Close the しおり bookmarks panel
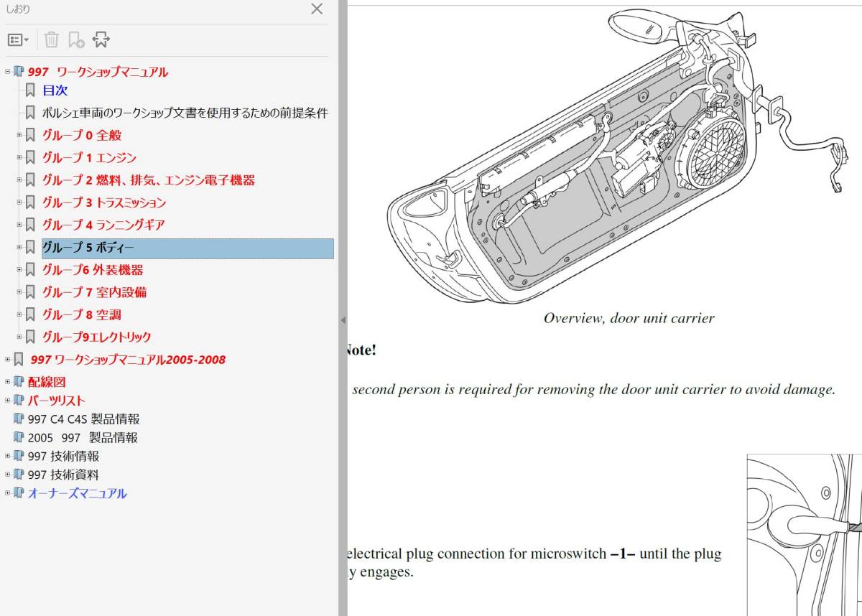862x616 pixels. tap(317, 9)
